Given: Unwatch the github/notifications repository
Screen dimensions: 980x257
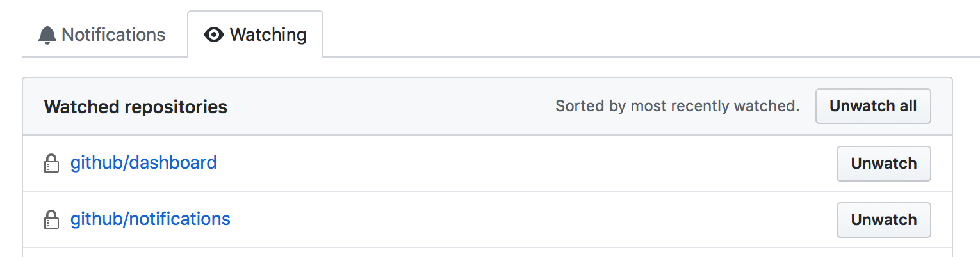Looking at the screenshot, I should click(883, 220).
